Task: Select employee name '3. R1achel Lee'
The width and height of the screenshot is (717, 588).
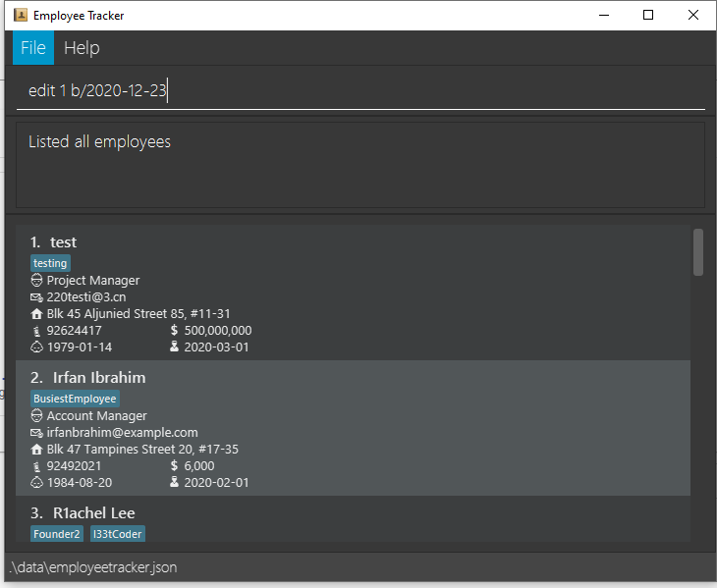Action: pos(83,513)
